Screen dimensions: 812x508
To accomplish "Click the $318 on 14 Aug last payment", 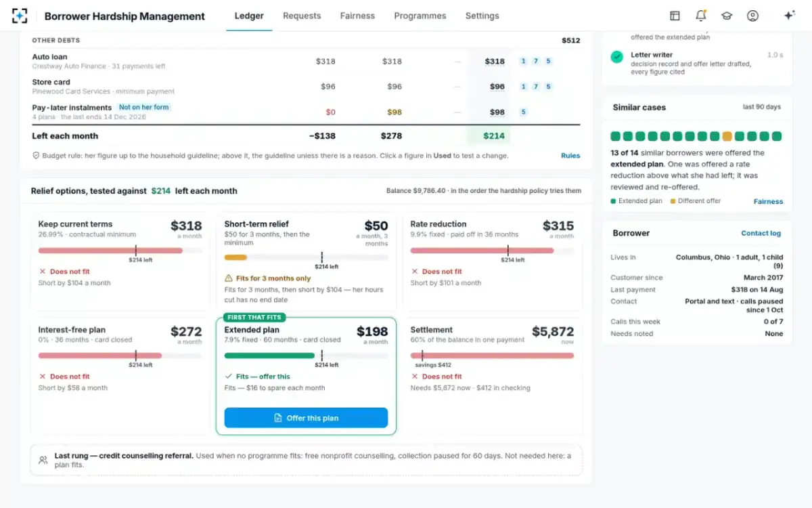I will 757,290.
